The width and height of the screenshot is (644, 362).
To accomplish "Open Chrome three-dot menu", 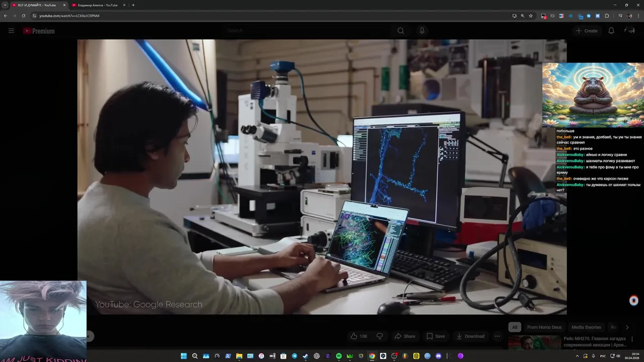I will (638, 16).
